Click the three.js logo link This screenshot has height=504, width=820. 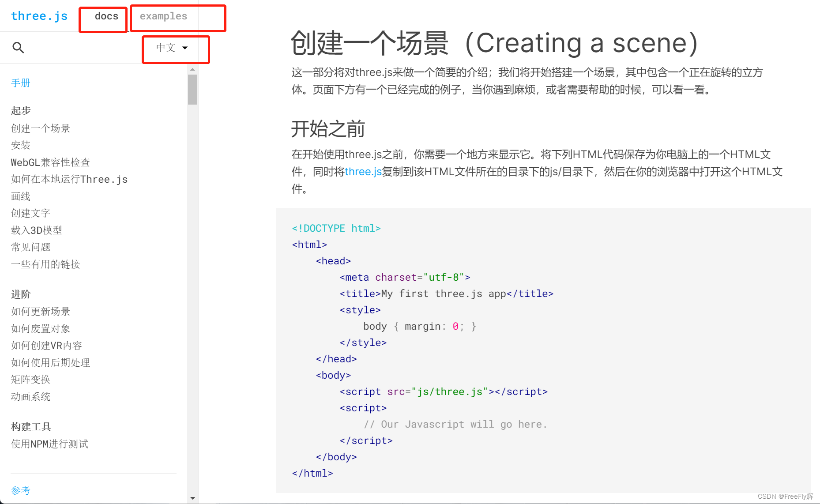(x=39, y=16)
